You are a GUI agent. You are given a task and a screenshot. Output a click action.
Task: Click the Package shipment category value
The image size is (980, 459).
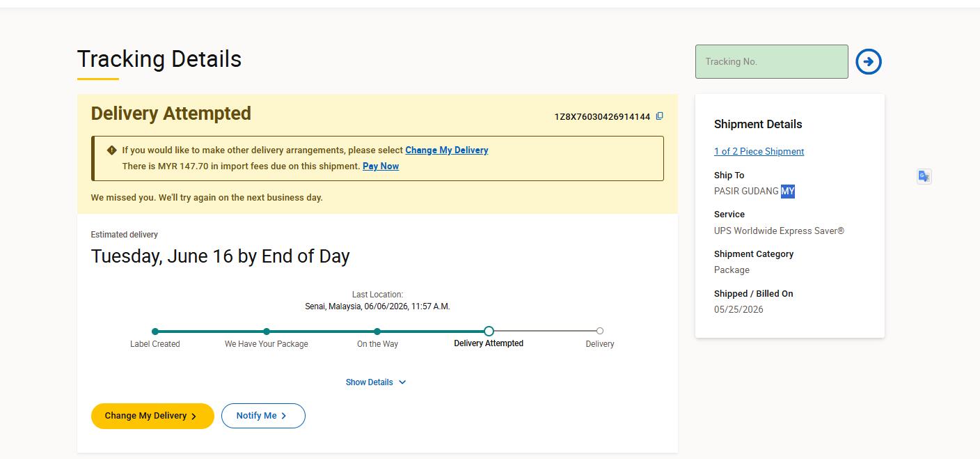pos(732,270)
